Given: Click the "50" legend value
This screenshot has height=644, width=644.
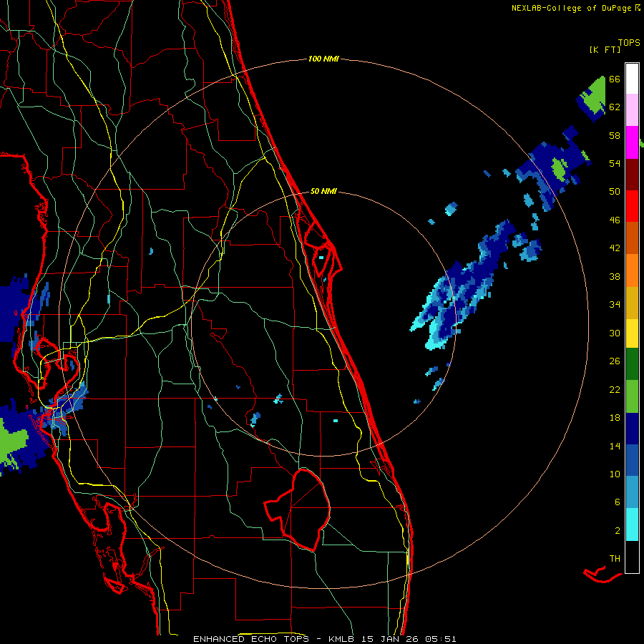Looking at the screenshot, I should pos(615,191).
